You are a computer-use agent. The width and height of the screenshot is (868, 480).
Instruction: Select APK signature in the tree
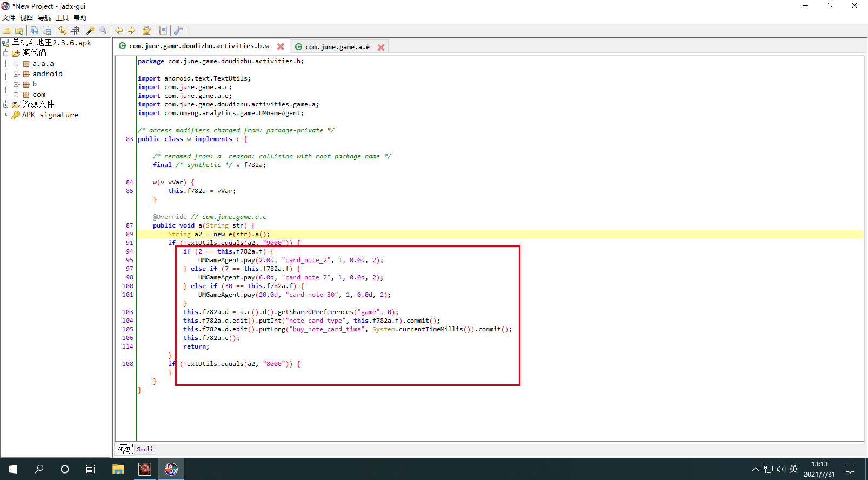click(50, 115)
